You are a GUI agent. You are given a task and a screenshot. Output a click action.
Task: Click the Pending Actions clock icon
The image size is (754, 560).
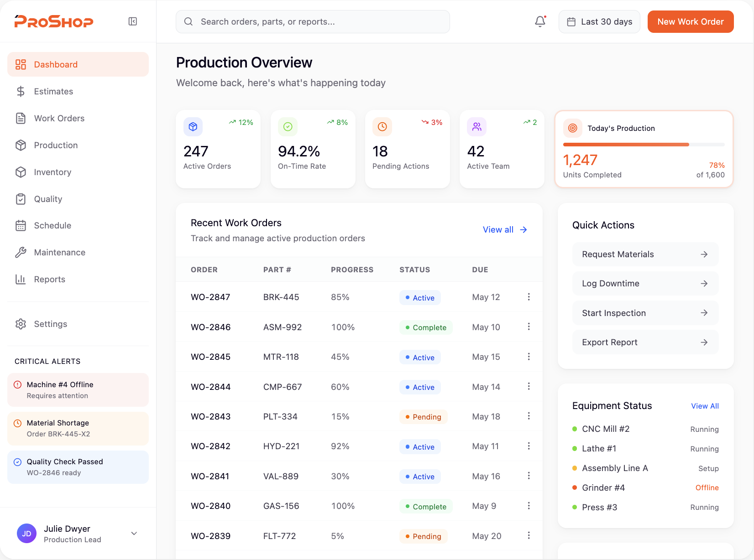(x=382, y=127)
